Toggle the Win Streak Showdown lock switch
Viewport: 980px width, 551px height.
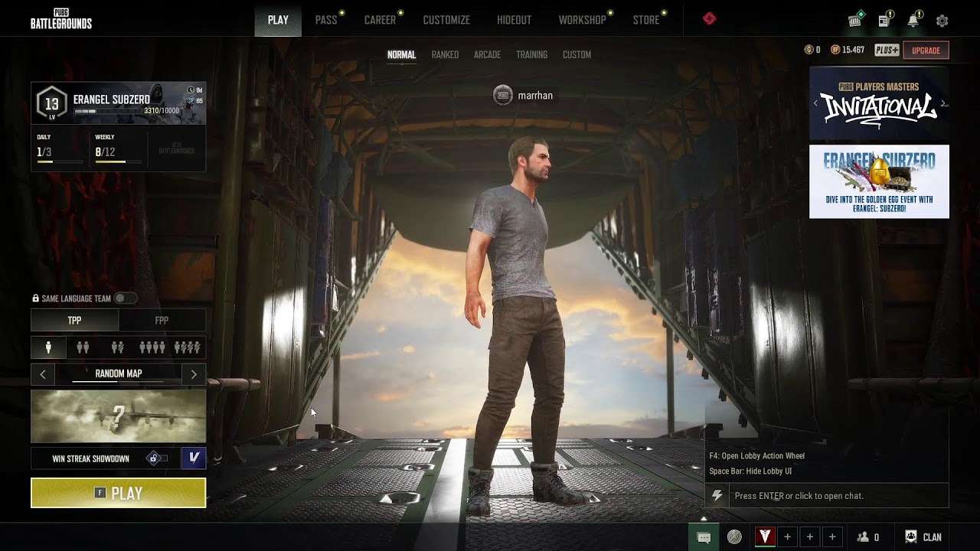click(157, 458)
